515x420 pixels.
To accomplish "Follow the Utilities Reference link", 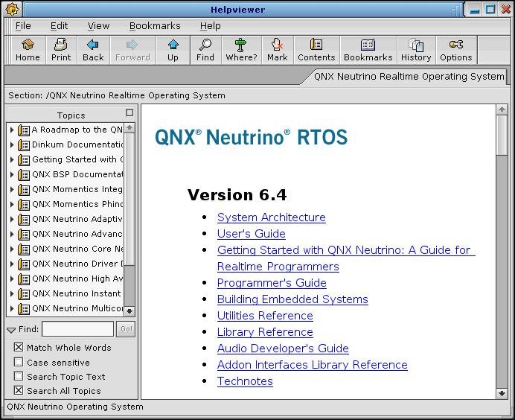I will pos(264,316).
